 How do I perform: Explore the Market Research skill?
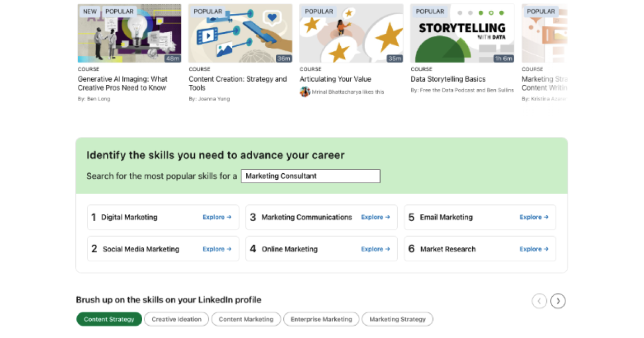pos(533,248)
